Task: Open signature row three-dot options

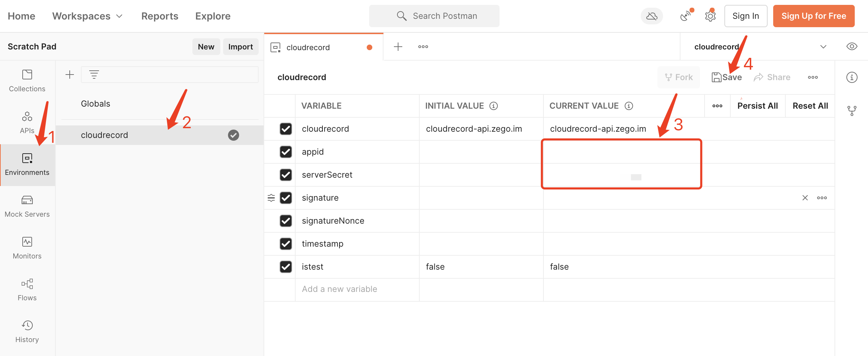Action: click(822, 198)
